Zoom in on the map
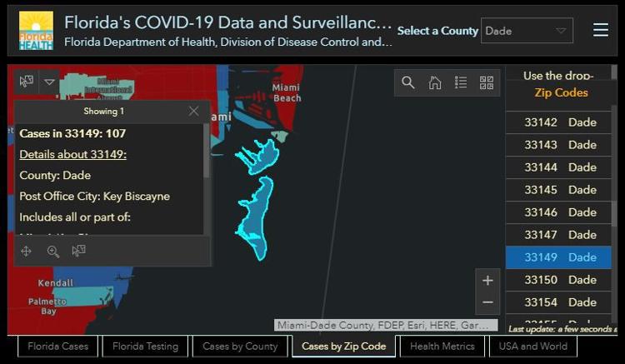This screenshot has width=625, height=364. (x=487, y=281)
